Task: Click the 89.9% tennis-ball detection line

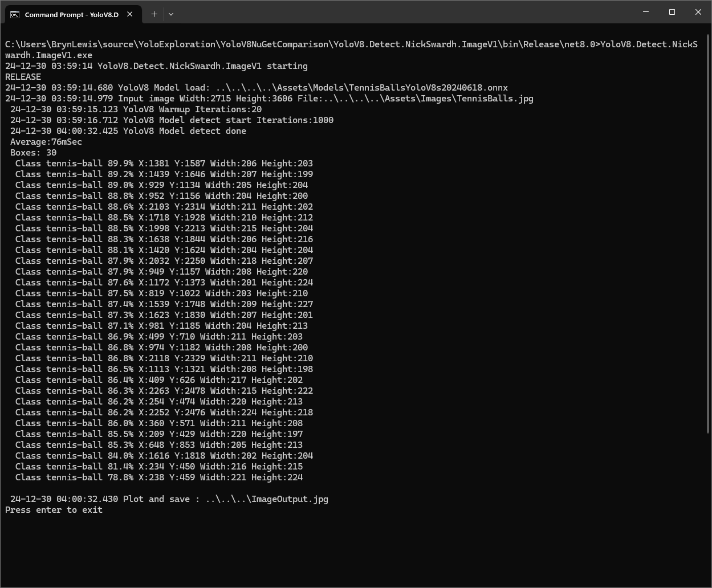Action: coord(164,164)
